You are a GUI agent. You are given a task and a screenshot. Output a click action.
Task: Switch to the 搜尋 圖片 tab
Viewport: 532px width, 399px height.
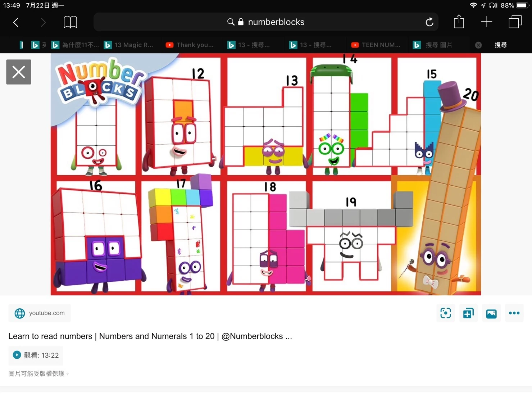pyautogui.click(x=433, y=45)
